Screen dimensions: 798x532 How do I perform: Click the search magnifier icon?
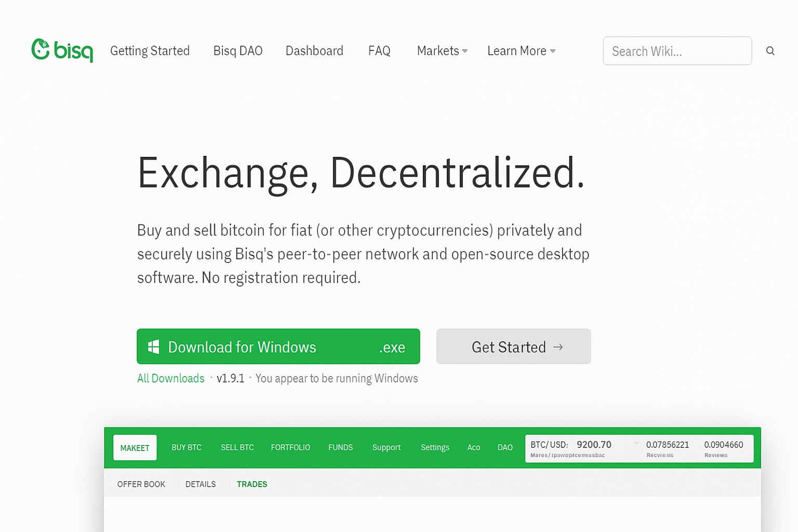[x=770, y=50]
